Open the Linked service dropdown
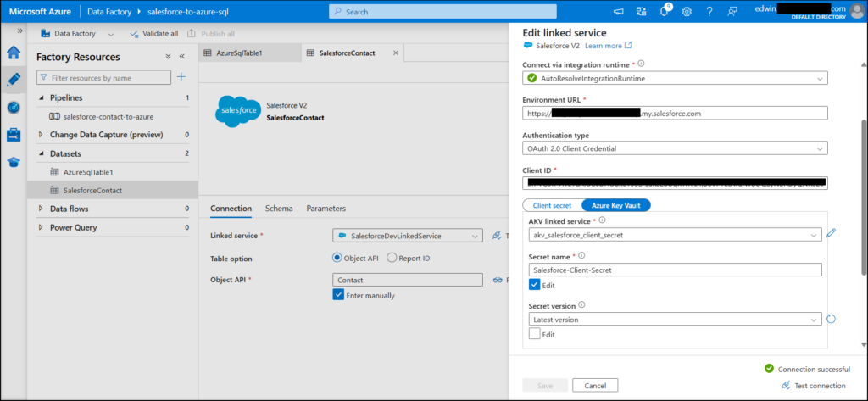This screenshot has width=868, height=401. pos(408,236)
